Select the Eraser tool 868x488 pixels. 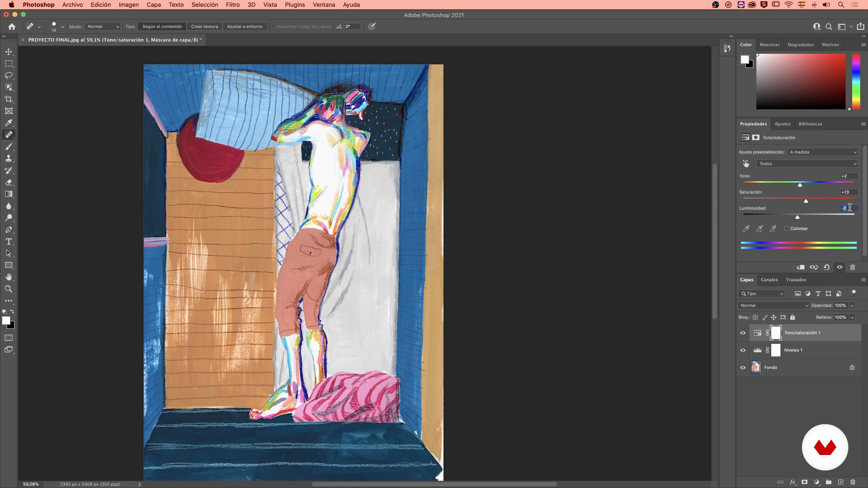click(x=9, y=182)
